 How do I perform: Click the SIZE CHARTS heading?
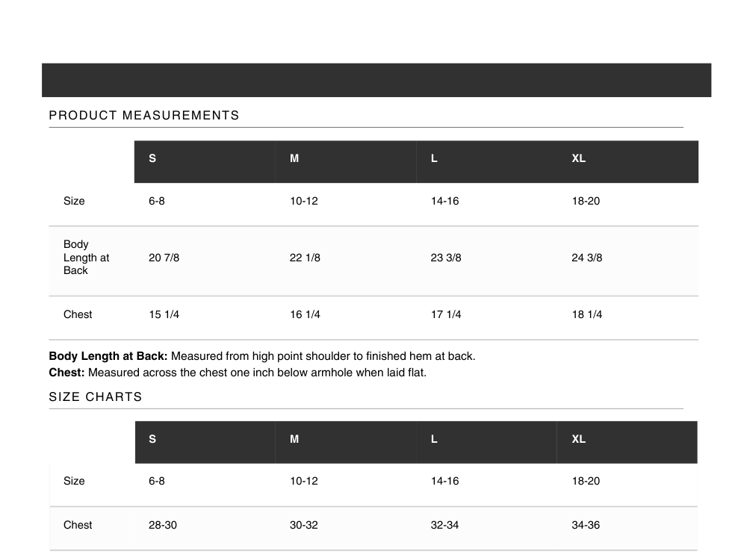coord(96,397)
